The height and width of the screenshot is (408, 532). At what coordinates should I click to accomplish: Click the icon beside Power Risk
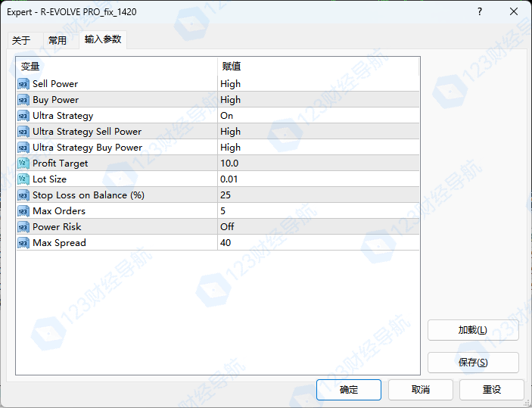tap(23, 227)
